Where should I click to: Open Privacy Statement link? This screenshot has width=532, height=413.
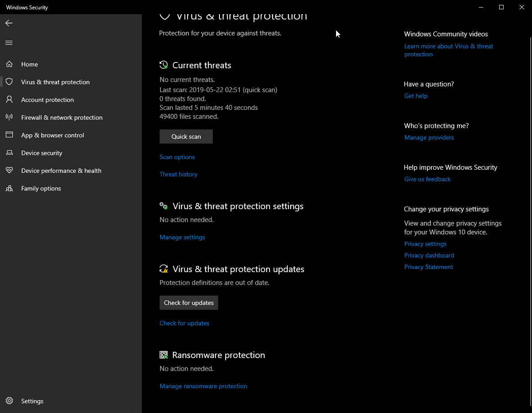[x=429, y=267]
